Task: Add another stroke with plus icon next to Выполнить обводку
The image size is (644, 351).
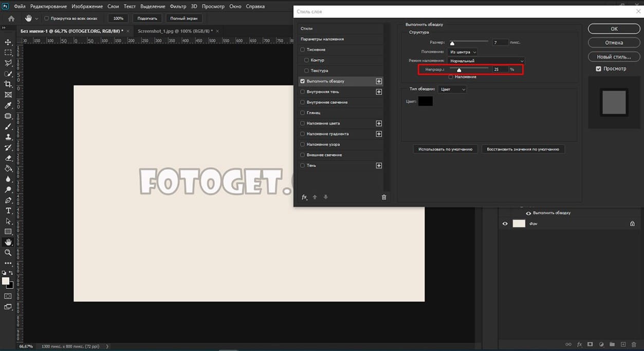Action: pyautogui.click(x=379, y=81)
